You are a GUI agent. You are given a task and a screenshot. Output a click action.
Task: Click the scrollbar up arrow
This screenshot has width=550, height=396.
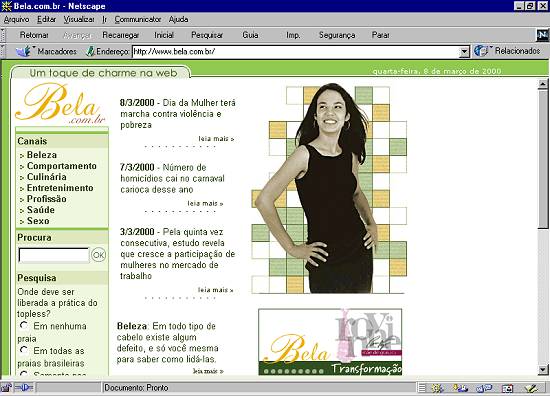point(543,84)
